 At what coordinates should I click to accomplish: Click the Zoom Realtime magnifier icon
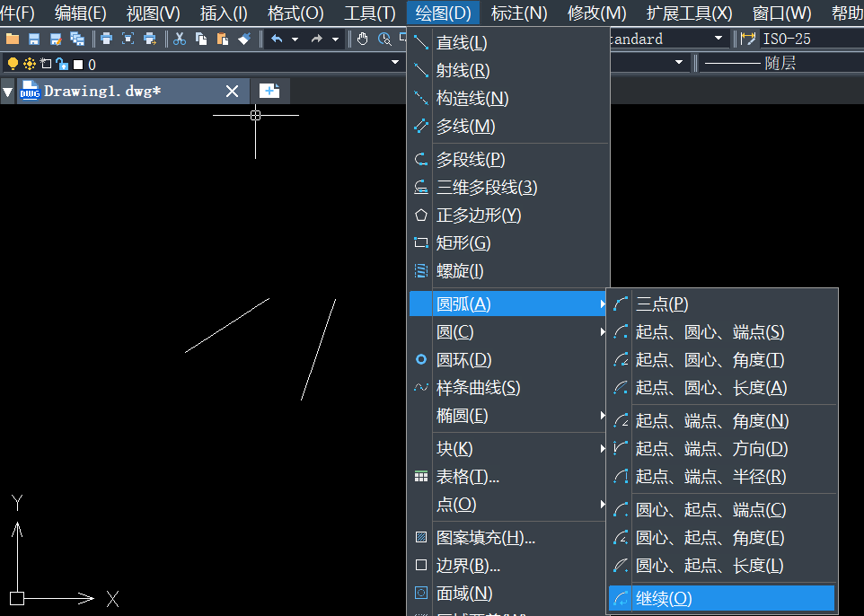pos(384,40)
